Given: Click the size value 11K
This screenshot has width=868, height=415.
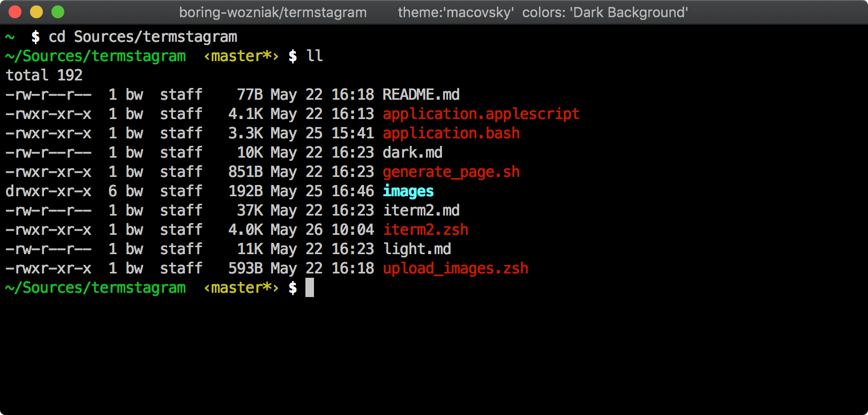Looking at the screenshot, I should tap(250, 249).
